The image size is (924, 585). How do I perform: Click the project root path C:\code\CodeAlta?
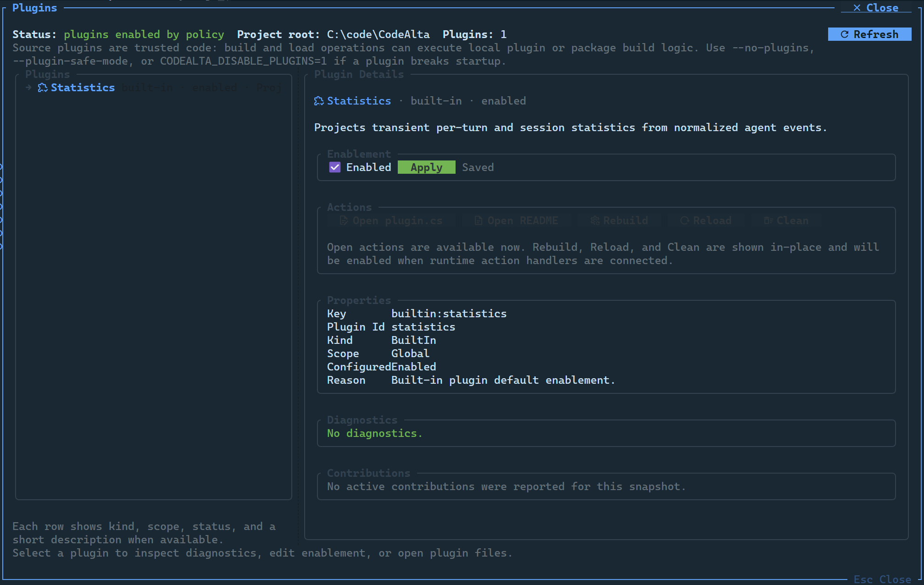[378, 34]
